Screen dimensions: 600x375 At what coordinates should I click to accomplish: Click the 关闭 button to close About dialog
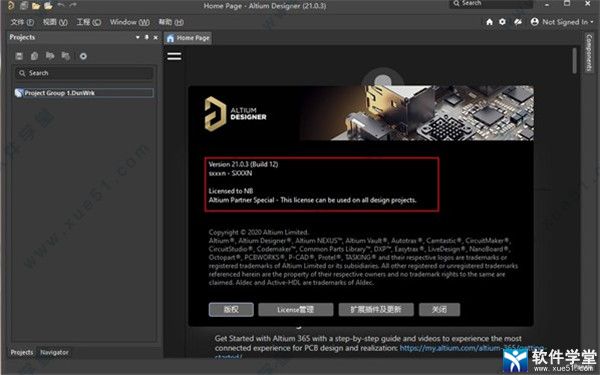point(439,310)
